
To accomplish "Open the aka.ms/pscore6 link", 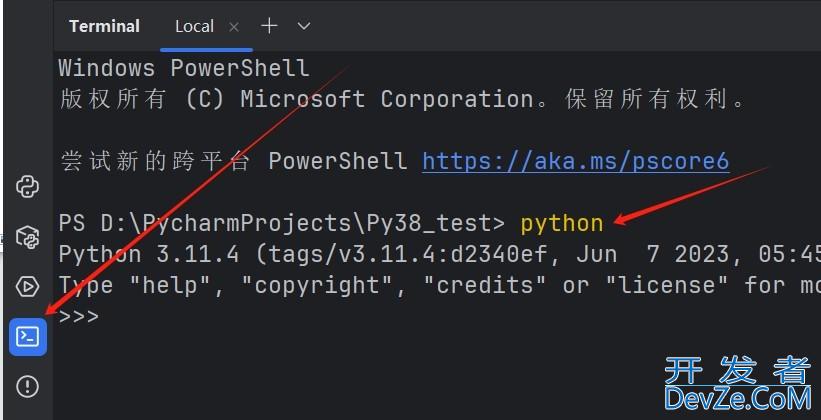I will [x=575, y=160].
